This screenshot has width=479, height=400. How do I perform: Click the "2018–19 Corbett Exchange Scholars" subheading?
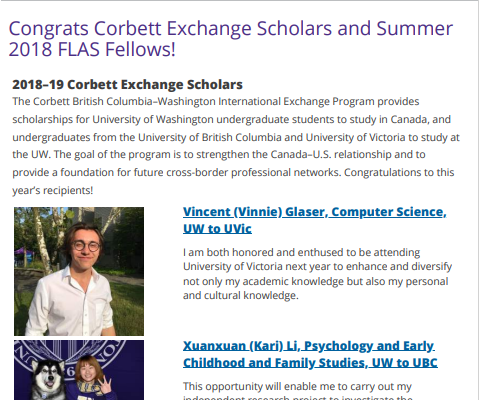127,85
